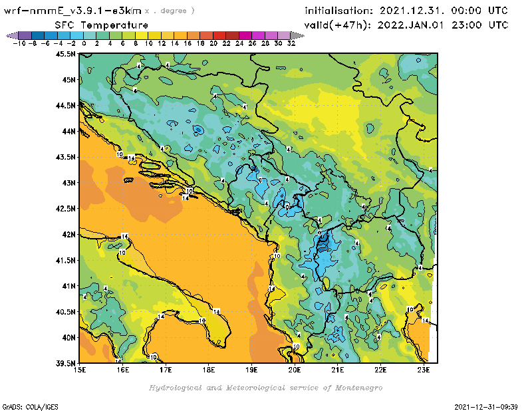Viewport: 532px width, 411px height.
Task: Click the Hydrological and Meteorological service of Montenegro caption
Action: coord(265,388)
